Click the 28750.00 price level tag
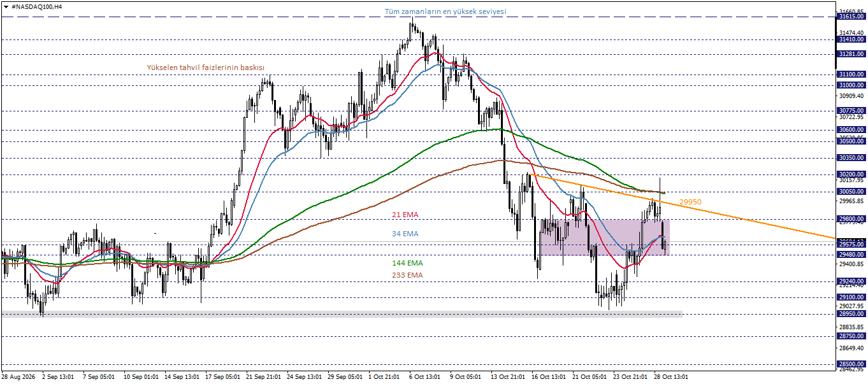 [851, 336]
